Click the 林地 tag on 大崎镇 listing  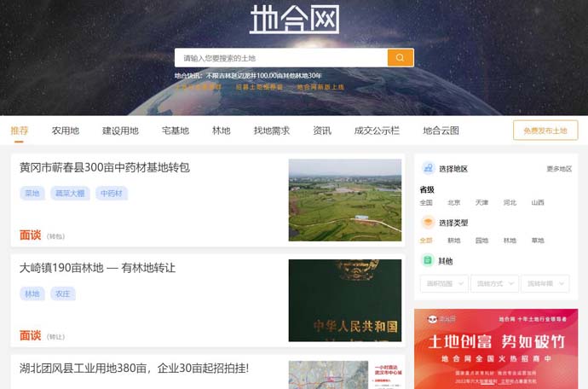[x=32, y=293]
